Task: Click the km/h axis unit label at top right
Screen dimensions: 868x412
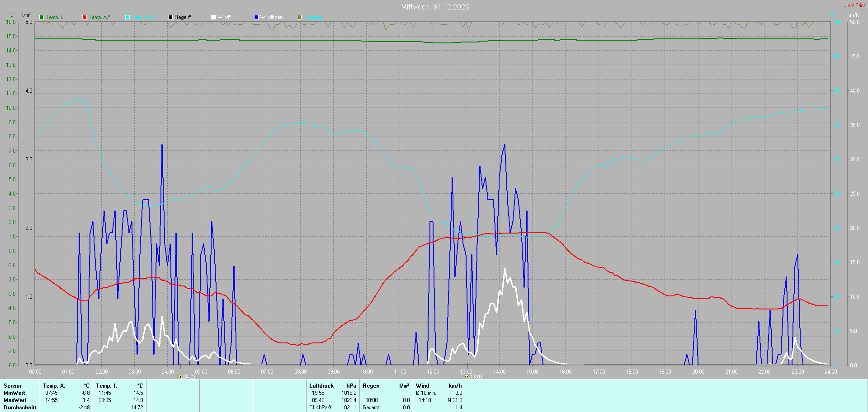Action: [853, 15]
